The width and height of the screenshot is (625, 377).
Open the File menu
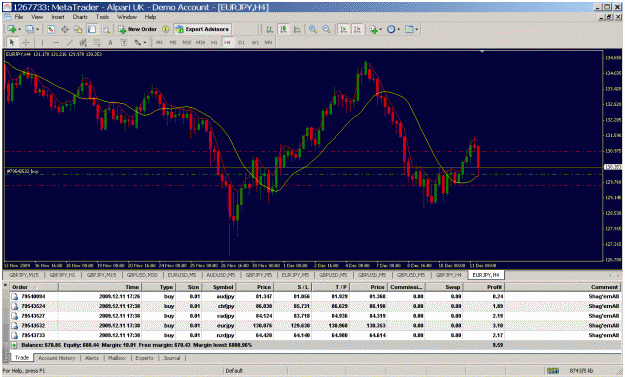click(19, 17)
